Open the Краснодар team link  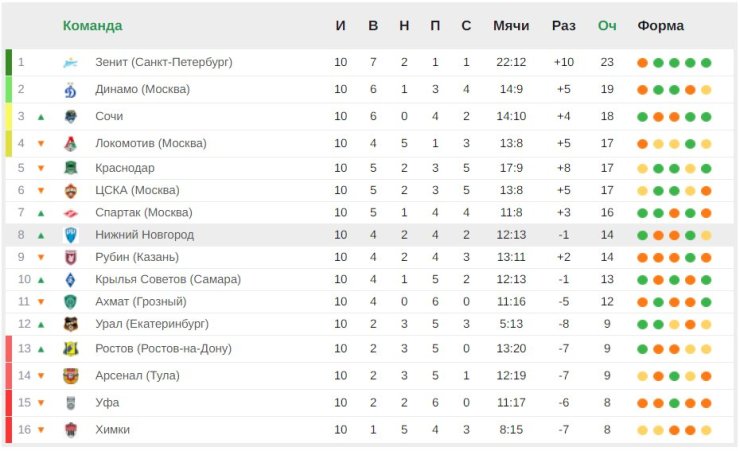pos(125,168)
